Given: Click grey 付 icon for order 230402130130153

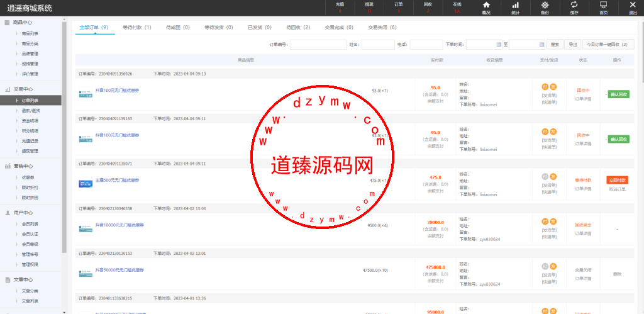Looking at the screenshot, I should click(545, 266).
